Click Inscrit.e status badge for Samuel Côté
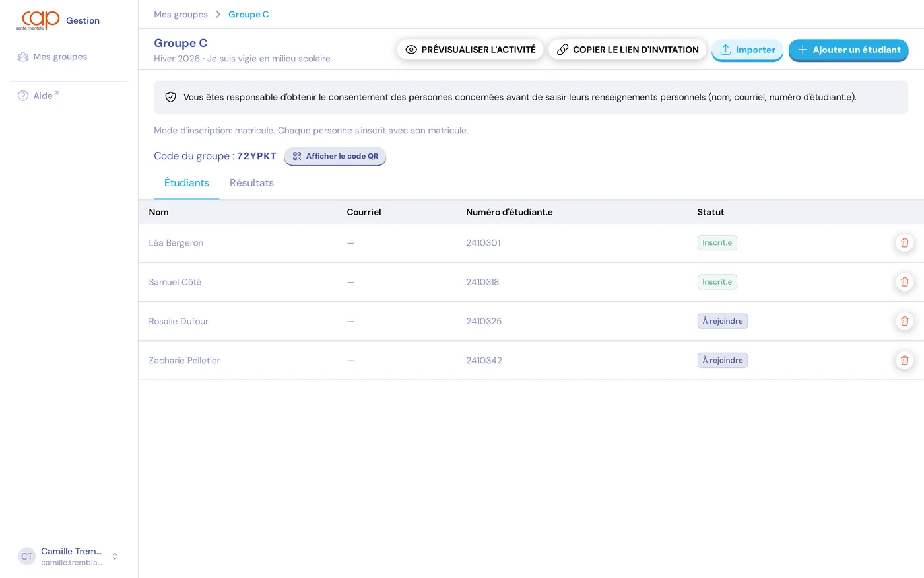Image resolution: width=924 pixels, height=578 pixels. 717,282
